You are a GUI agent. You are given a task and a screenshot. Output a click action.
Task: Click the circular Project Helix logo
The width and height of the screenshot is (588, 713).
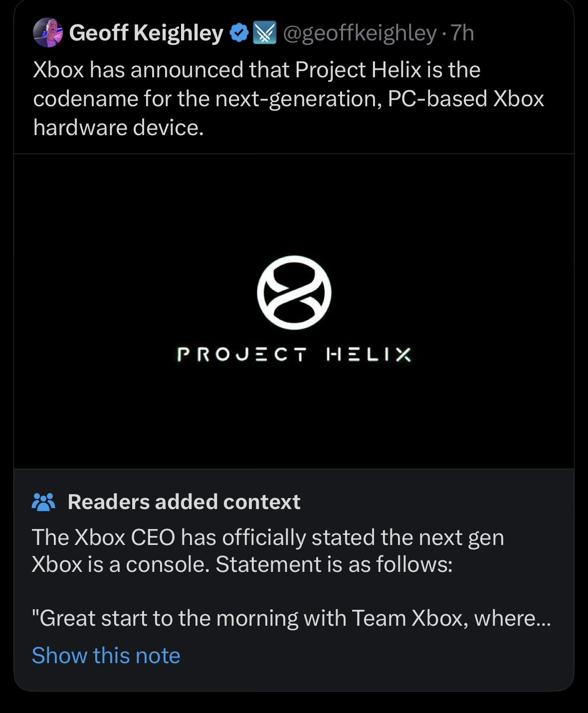(x=294, y=293)
